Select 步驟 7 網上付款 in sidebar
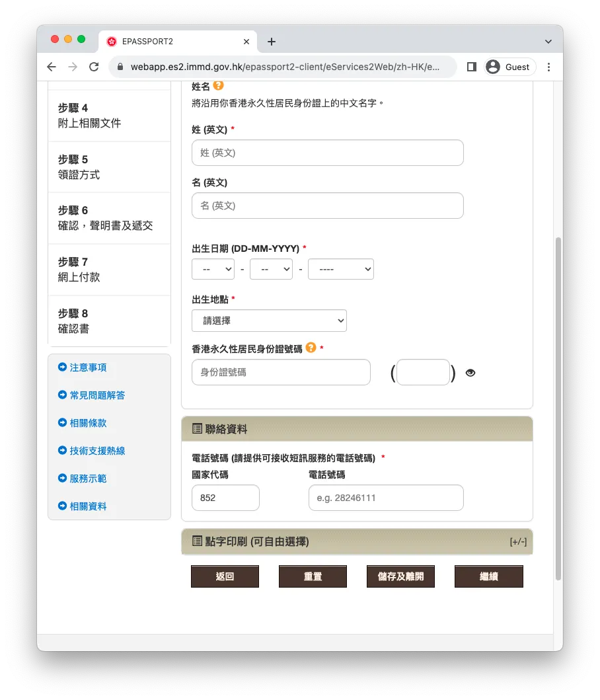This screenshot has height=700, width=600. click(109, 270)
